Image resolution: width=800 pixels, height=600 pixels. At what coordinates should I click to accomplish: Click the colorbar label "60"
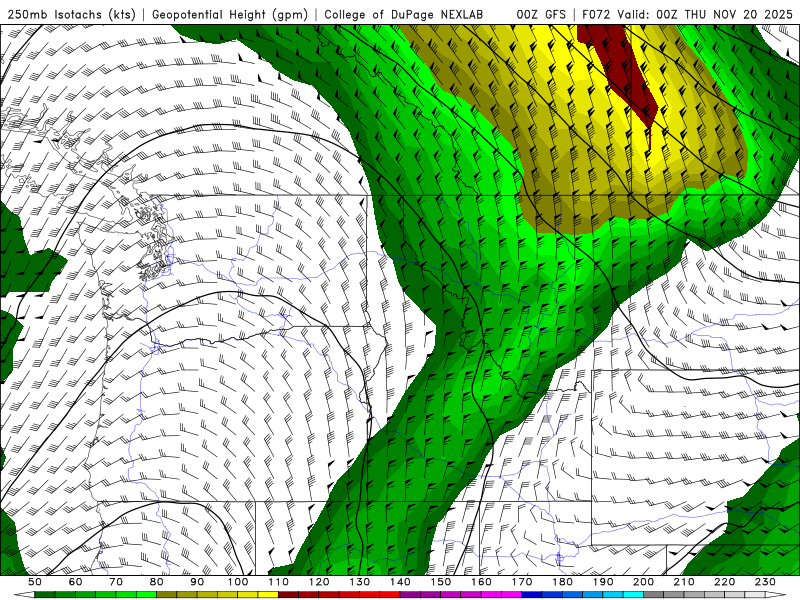click(75, 582)
